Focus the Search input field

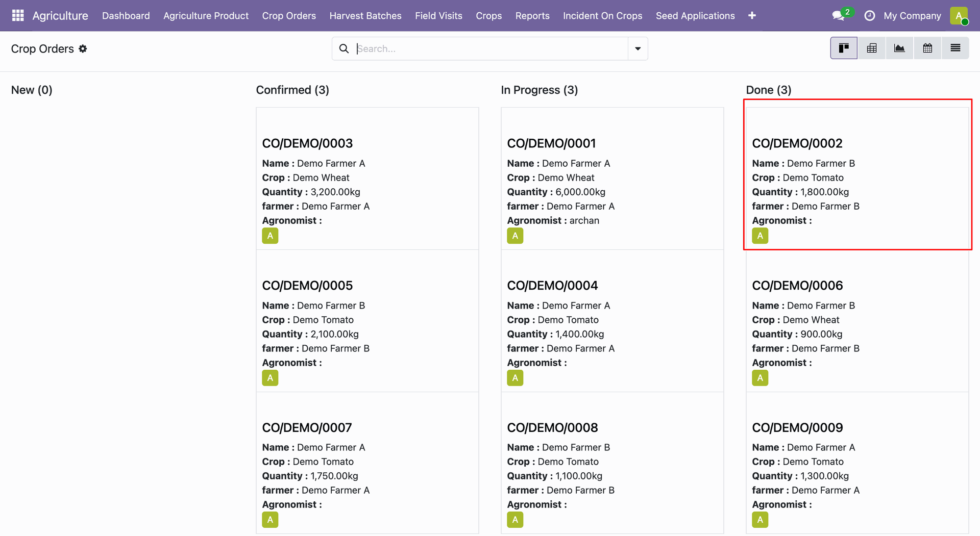point(491,48)
